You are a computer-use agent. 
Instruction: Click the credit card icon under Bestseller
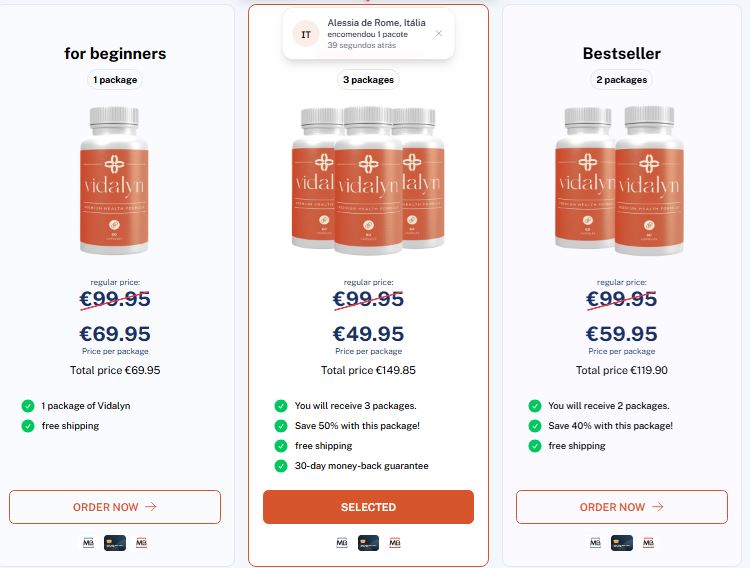pyautogui.click(x=621, y=543)
